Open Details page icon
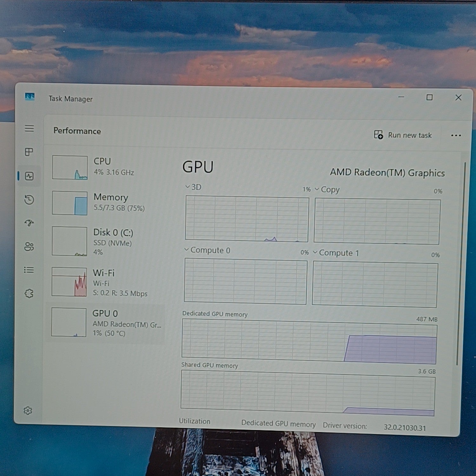The height and width of the screenshot is (476, 476). coord(29,270)
